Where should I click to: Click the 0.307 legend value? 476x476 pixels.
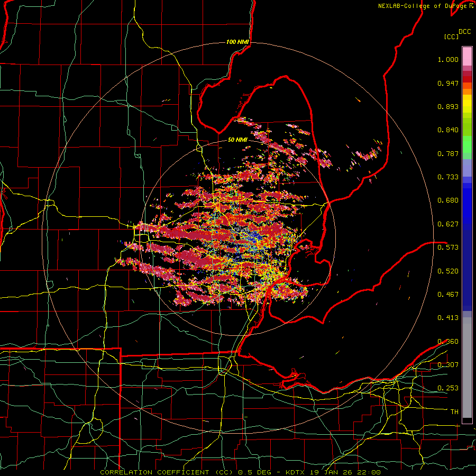click(448, 365)
